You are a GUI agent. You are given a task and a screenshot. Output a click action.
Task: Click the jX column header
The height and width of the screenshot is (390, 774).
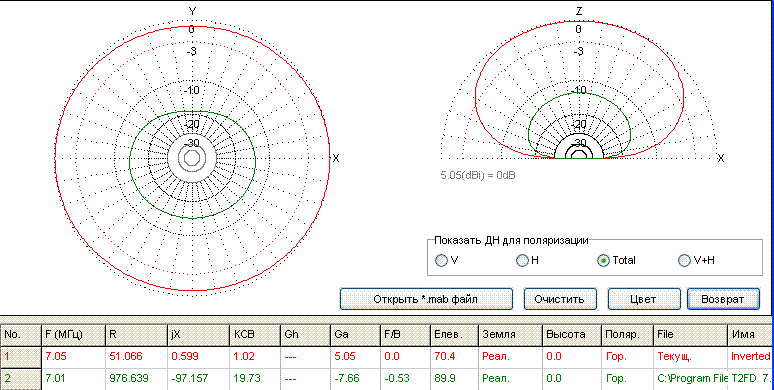(198, 335)
